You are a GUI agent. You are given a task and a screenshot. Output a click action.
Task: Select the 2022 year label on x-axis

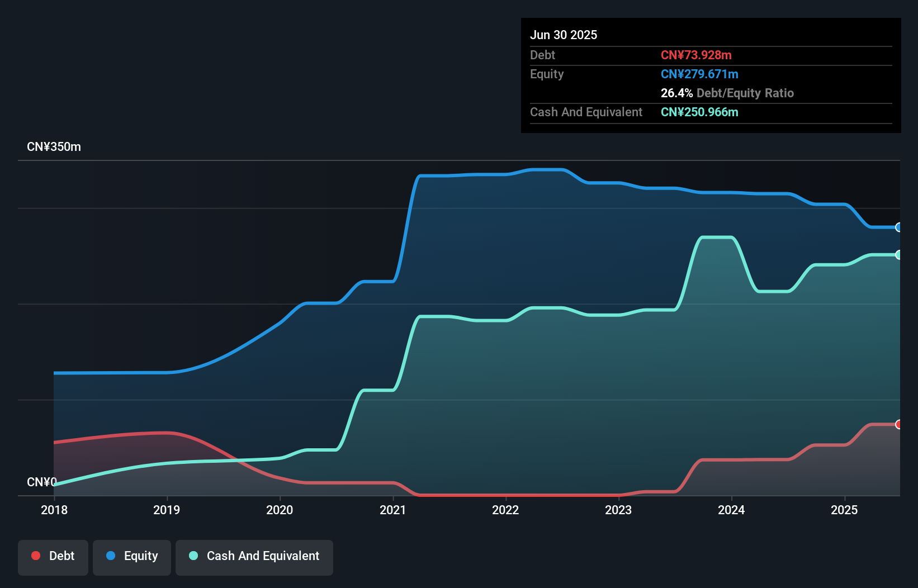[505, 510]
